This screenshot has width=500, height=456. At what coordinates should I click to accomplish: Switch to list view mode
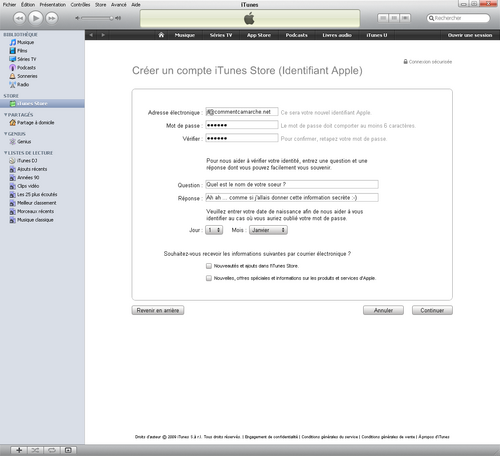(383, 18)
